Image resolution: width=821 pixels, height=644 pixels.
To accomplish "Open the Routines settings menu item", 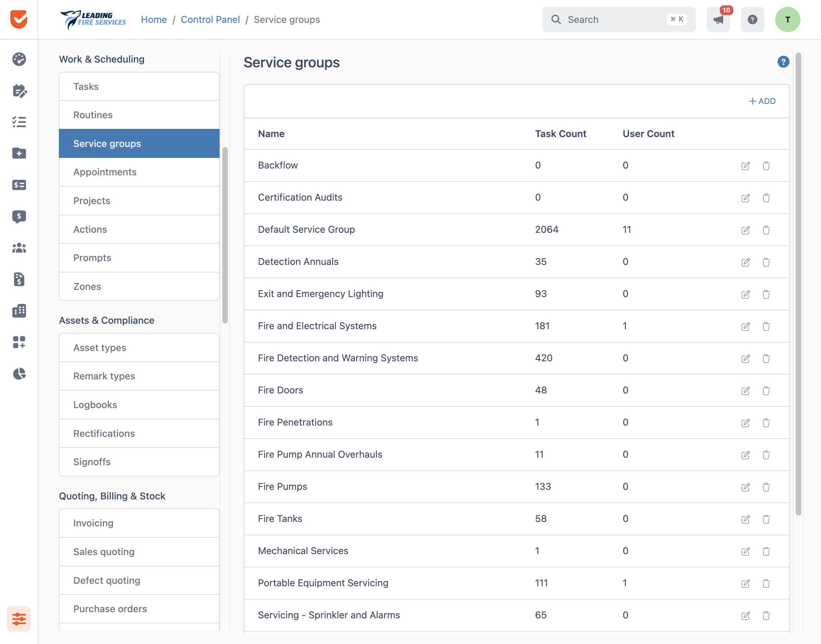I will coord(139,115).
